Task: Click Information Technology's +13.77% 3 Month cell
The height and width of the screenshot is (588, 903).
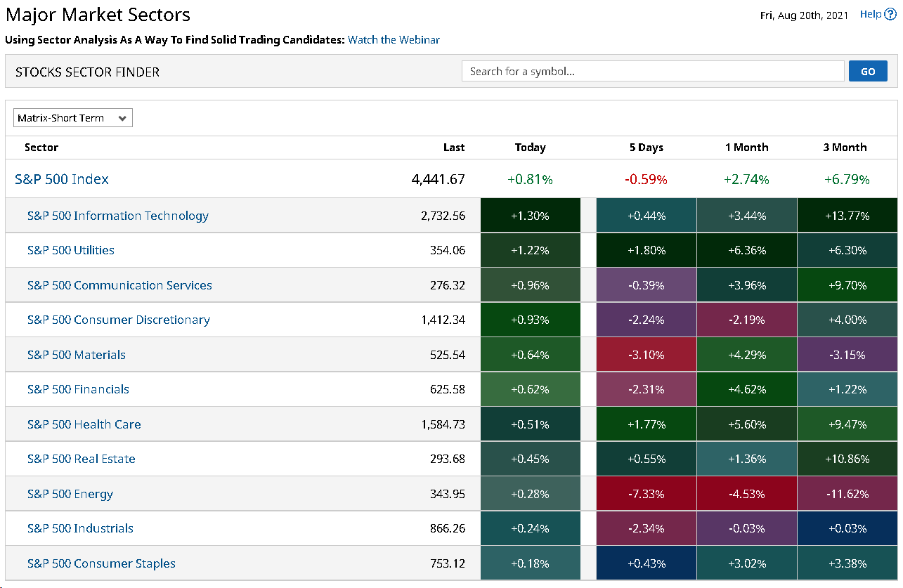Action: (x=847, y=216)
